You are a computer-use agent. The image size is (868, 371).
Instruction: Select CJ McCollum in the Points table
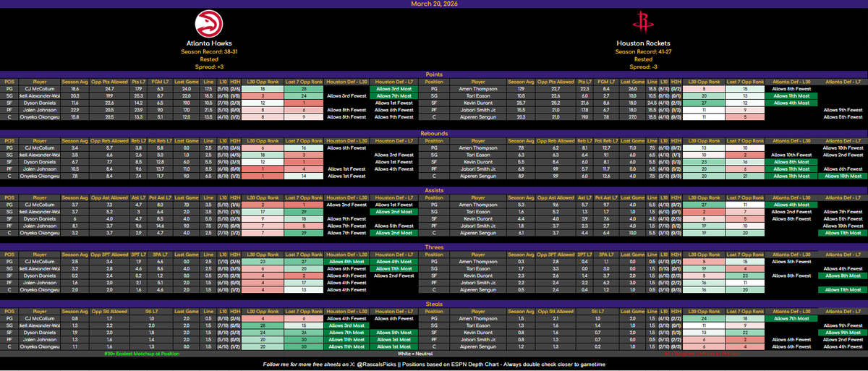(x=38, y=88)
